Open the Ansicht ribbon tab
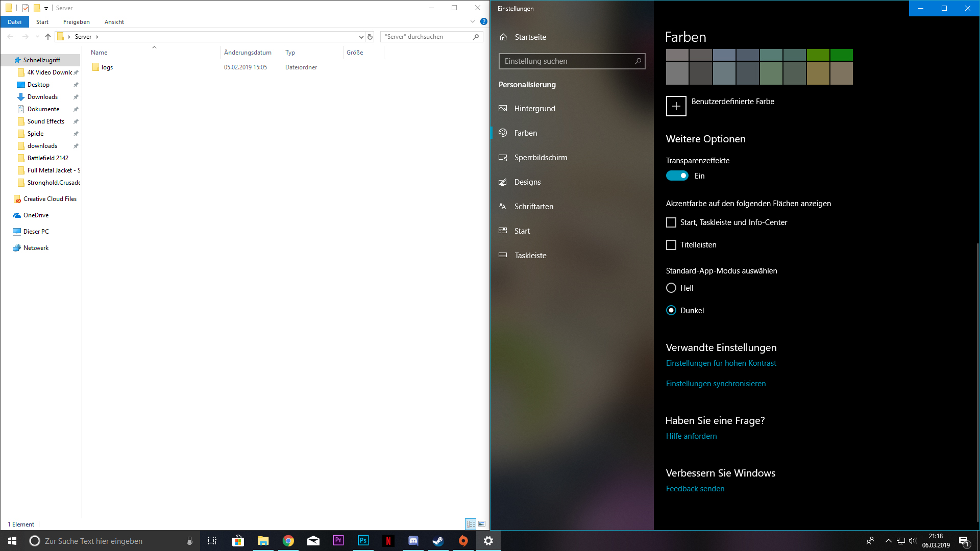 114,22
